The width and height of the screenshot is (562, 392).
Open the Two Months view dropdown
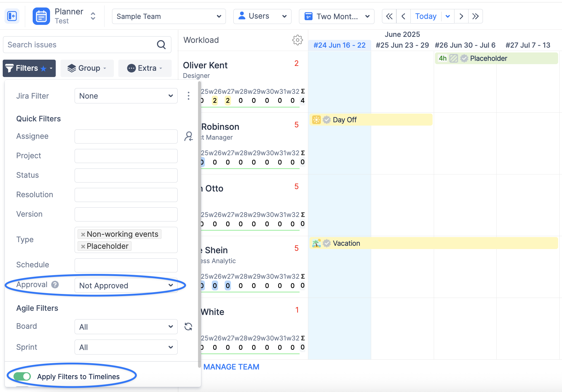336,16
